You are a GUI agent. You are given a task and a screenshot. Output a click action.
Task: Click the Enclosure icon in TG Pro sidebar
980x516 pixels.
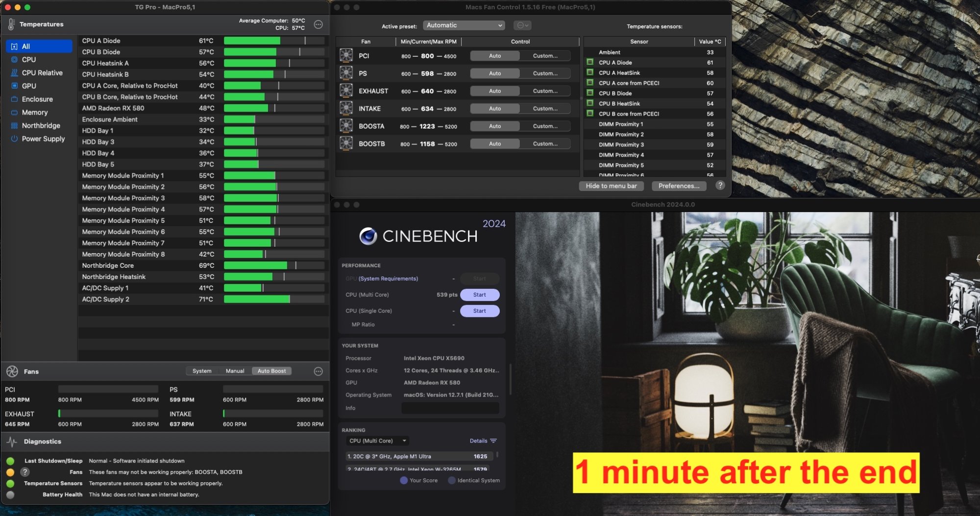point(14,99)
